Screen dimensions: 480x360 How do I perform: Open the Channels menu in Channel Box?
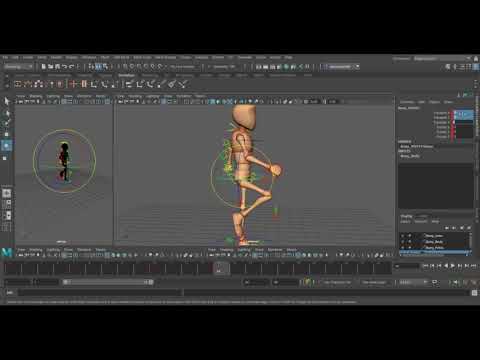(407, 102)
